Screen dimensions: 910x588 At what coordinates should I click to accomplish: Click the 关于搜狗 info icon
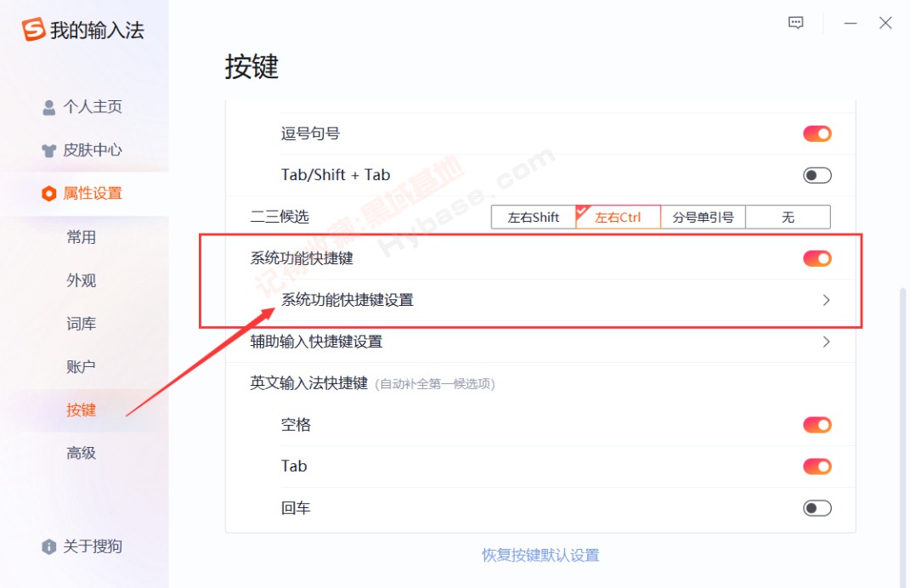(x=49, y=546)
